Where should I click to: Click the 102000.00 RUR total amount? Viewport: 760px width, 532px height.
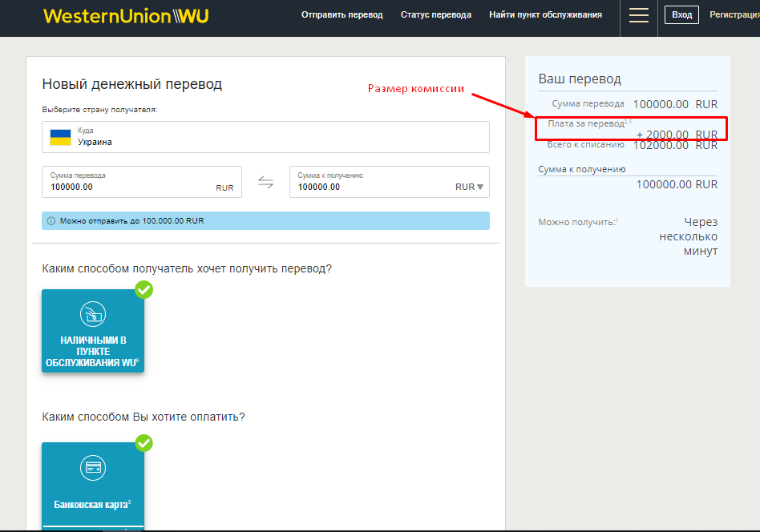(x=675, y=146)
